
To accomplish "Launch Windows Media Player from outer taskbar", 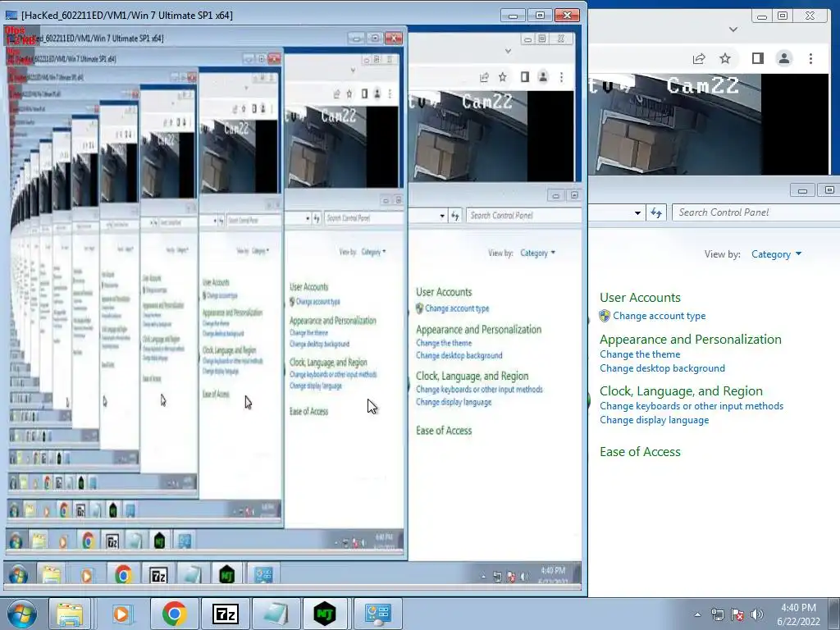I will tap(121, 614).
